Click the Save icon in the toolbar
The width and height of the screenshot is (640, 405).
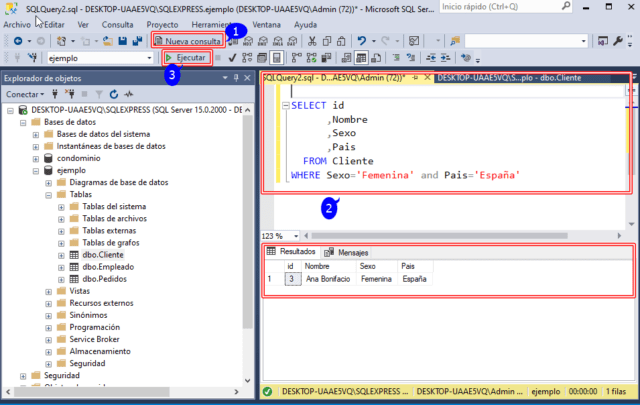coord(122,41)
